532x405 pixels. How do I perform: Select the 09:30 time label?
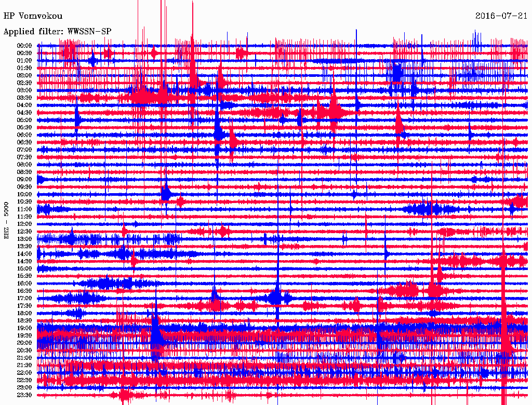click(24, 187)
